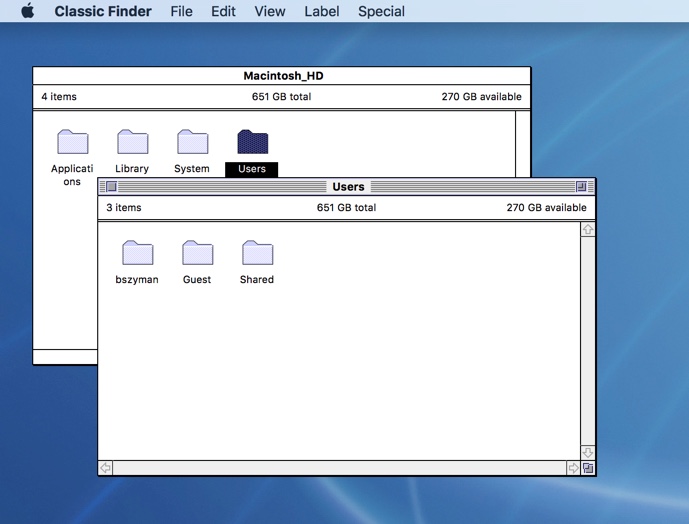Select the System folder icon
The image size is (689, 524).
click(x=192, y=142)
